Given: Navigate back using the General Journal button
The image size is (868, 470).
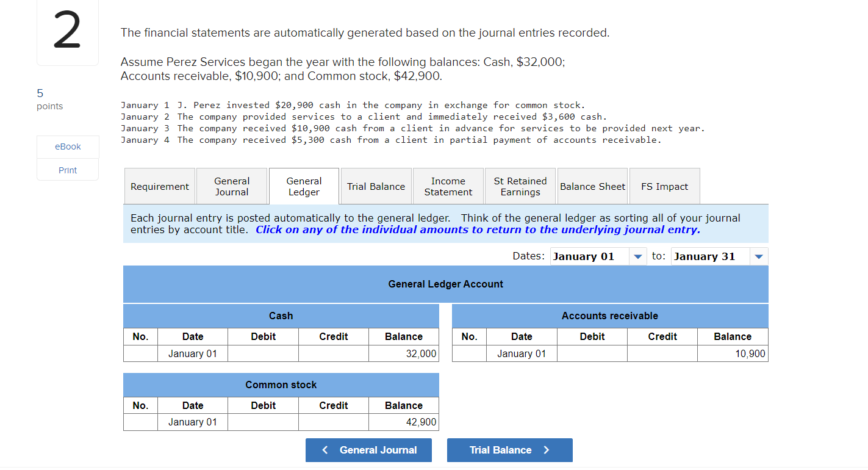Looking at the screenshot, I should [x=368, y=450].
